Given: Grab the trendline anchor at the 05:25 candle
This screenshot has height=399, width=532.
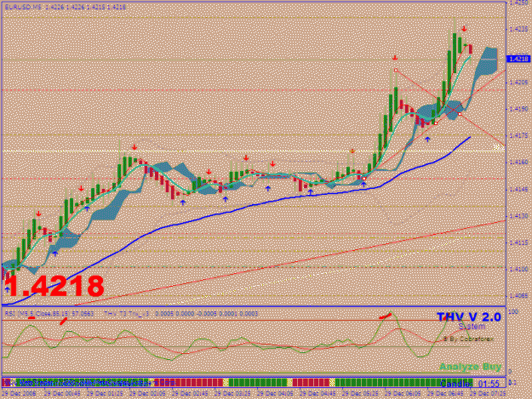Looking at the screenshot, I should pos(364,179).
